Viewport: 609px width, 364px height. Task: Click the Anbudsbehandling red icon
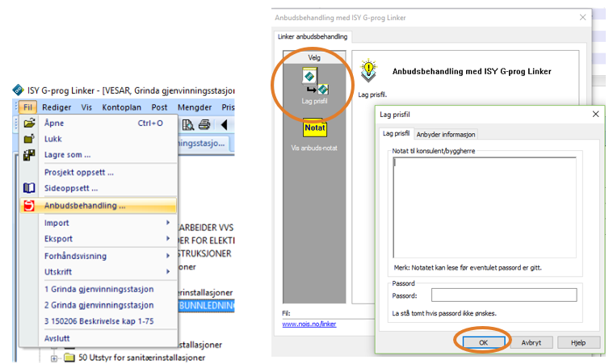[29, 205]
